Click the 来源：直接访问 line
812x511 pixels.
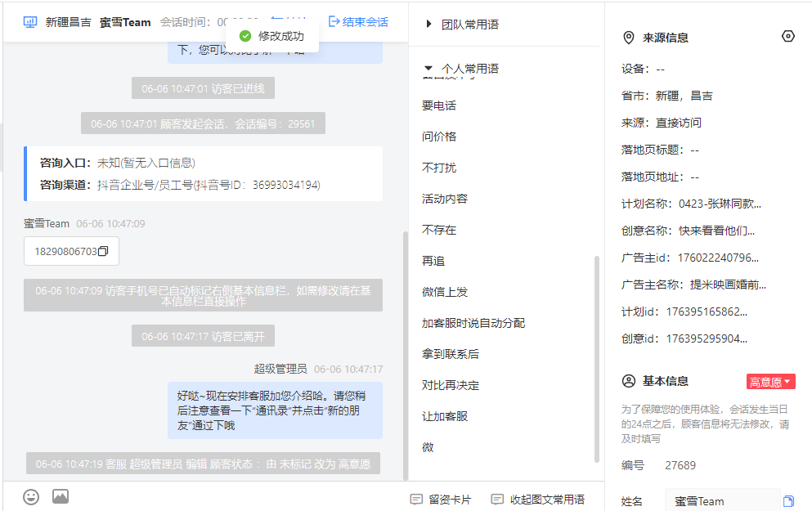[662, 123]
